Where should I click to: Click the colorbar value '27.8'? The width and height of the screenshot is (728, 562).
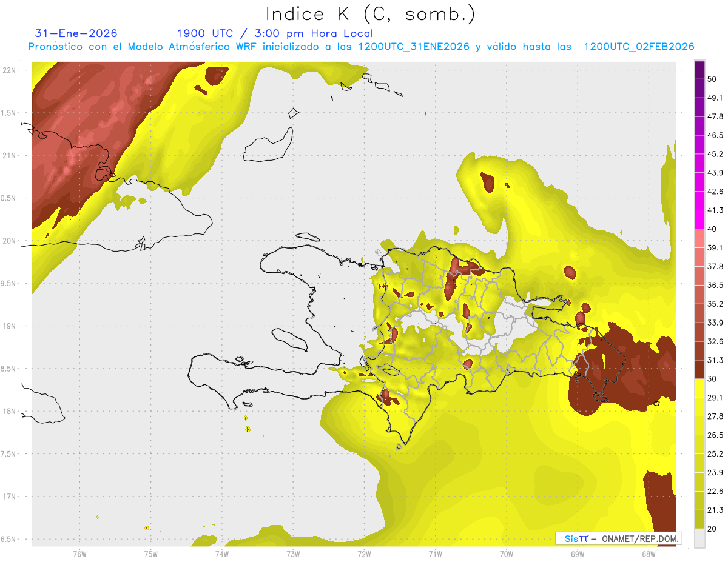tap(715, 416)
